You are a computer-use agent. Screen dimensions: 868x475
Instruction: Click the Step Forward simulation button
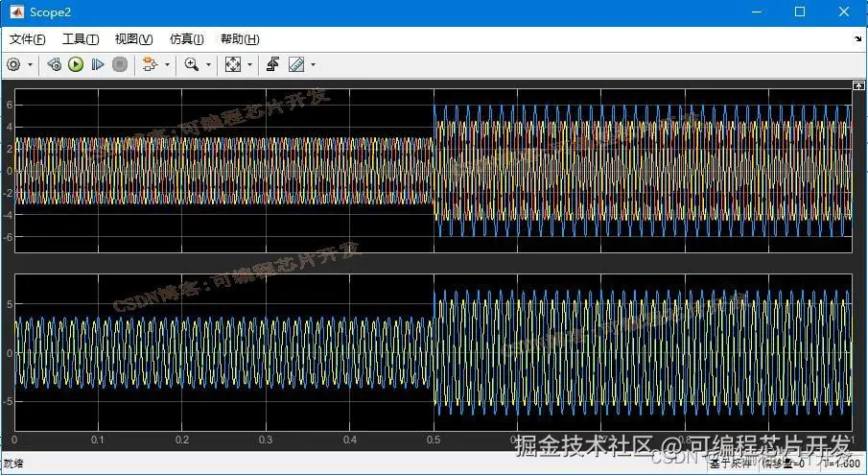(x=98, y=65)
